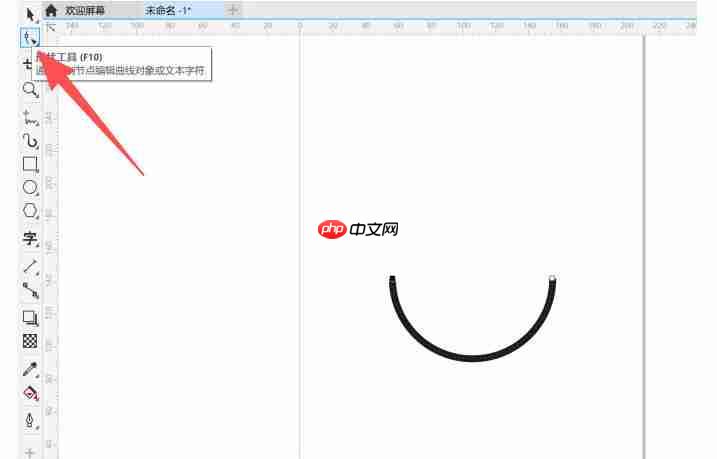Select the Transparency checkerboard tool
Viewport: 717px width, 459px height.
coord(30,341)
